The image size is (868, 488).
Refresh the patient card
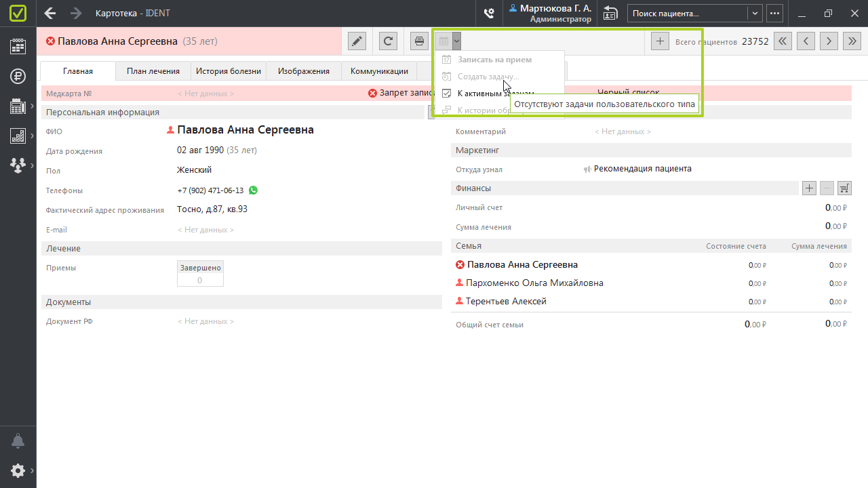[388, 41]
